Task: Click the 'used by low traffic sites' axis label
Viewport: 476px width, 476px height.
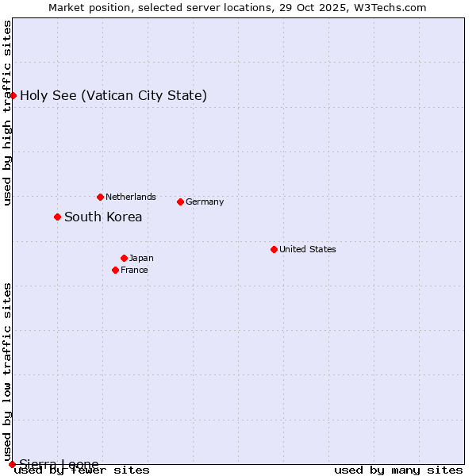Action: pos(7,371)
